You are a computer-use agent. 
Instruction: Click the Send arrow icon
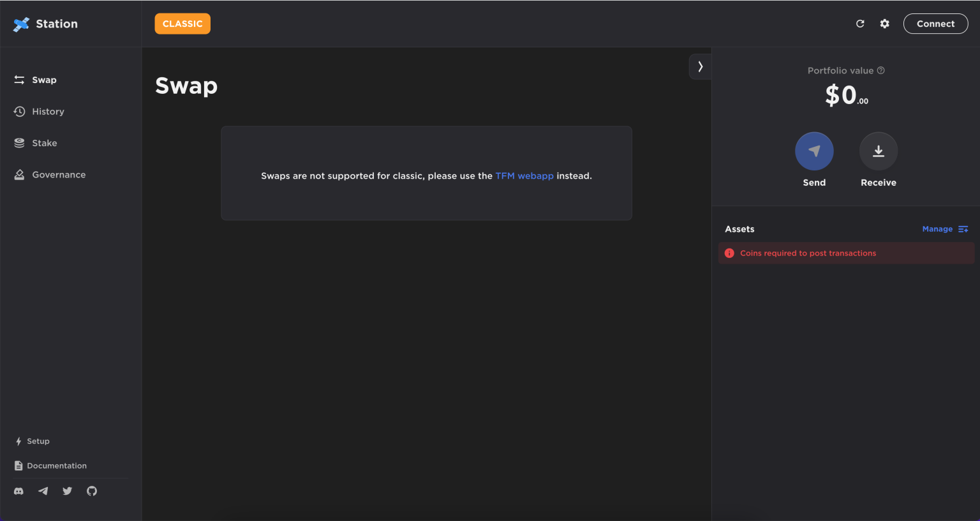814,151
